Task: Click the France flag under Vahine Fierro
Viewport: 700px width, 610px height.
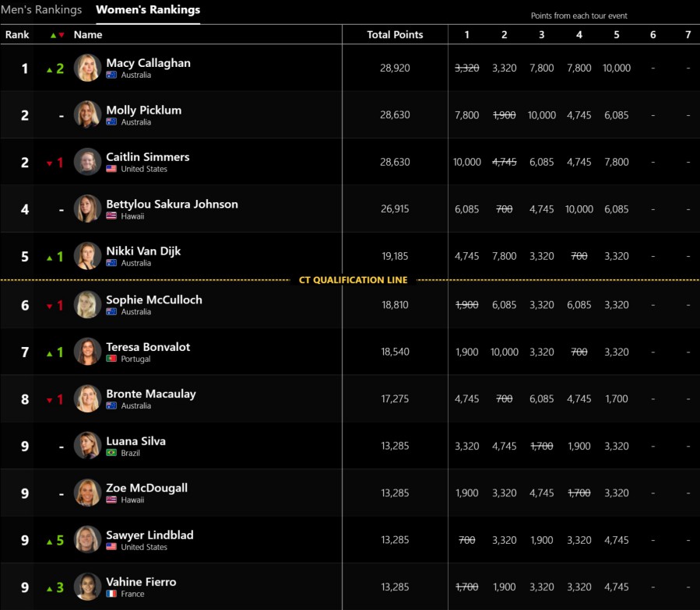Action: [111, 594]
